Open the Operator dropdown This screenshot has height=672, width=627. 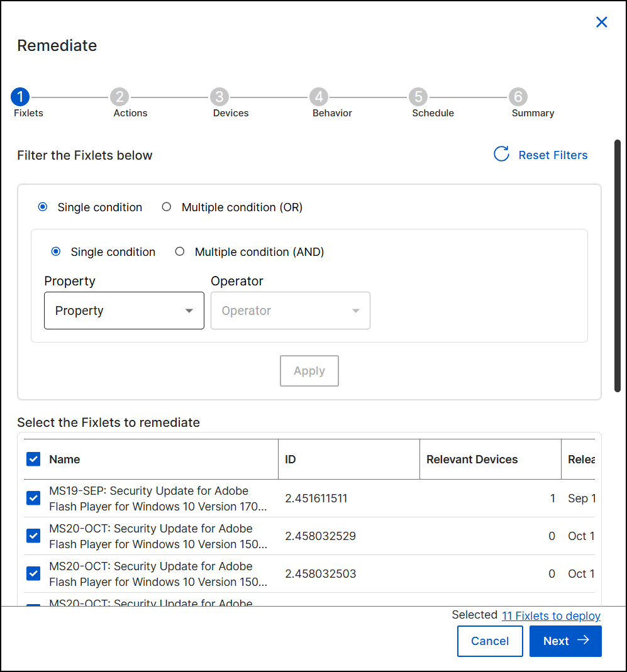coord(290,311)
